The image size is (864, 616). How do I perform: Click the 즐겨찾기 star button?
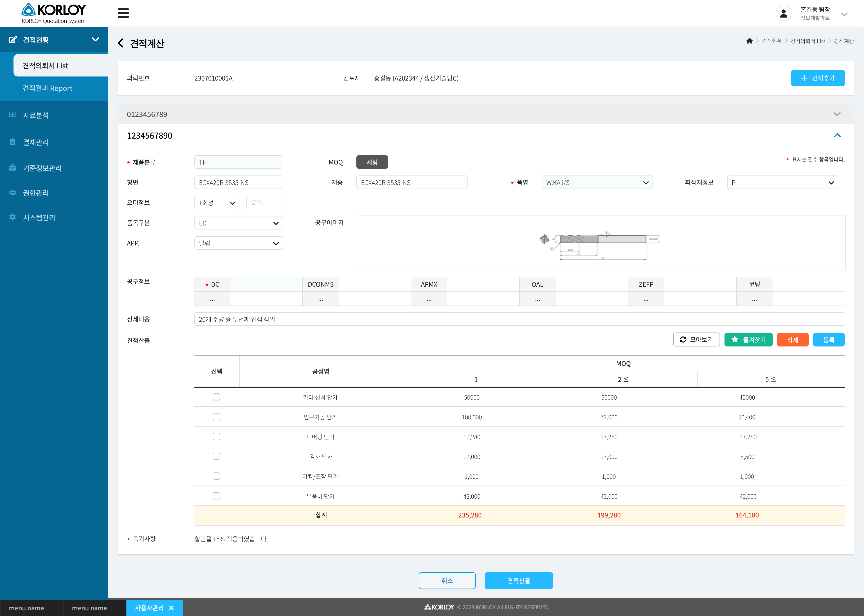[748, 339]
